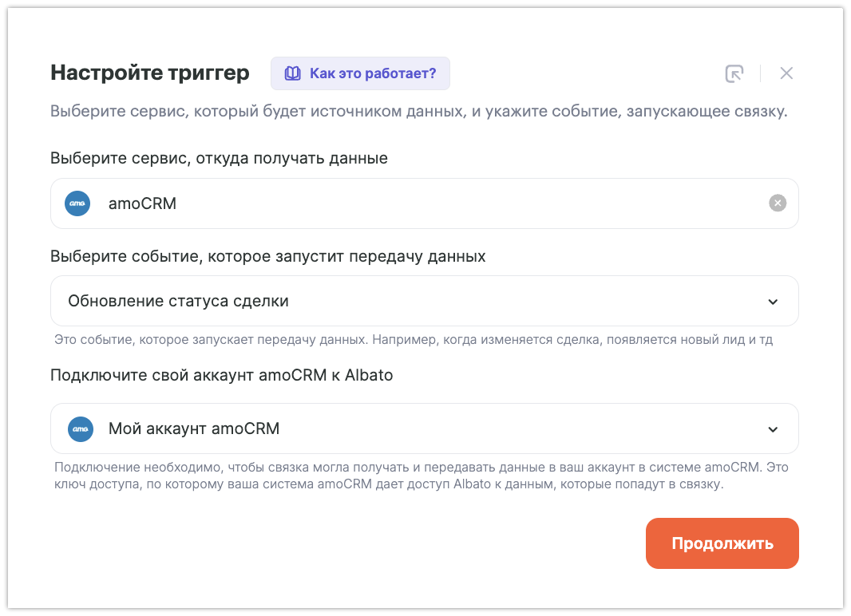Click the amoCRM logo in the account selector

point(81,428)
